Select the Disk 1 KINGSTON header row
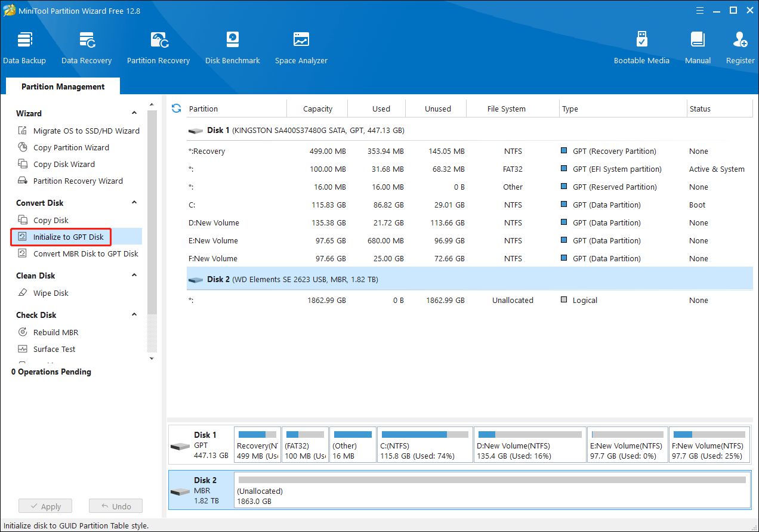This screenshot has height=532, width=759. (470, 130)
